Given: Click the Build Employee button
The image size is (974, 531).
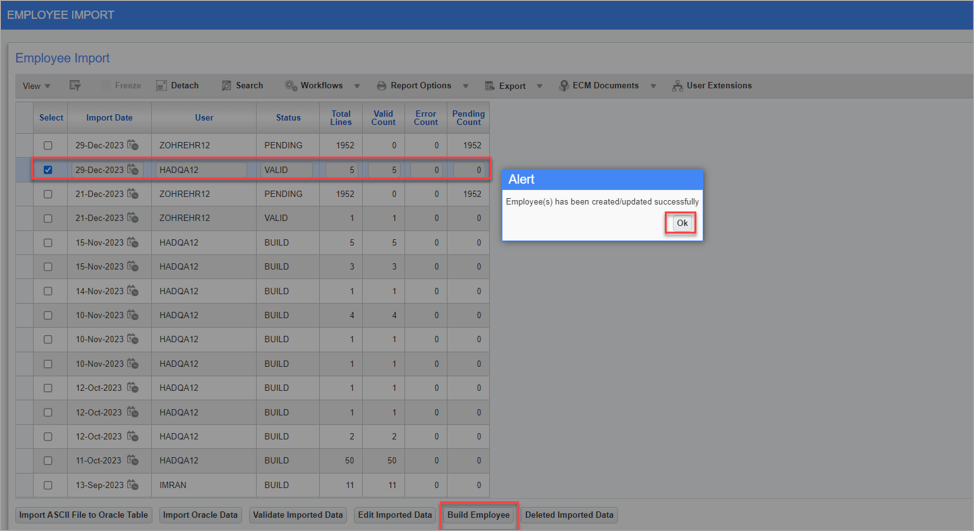Looking at the screenshot, I should pos(478,515).
